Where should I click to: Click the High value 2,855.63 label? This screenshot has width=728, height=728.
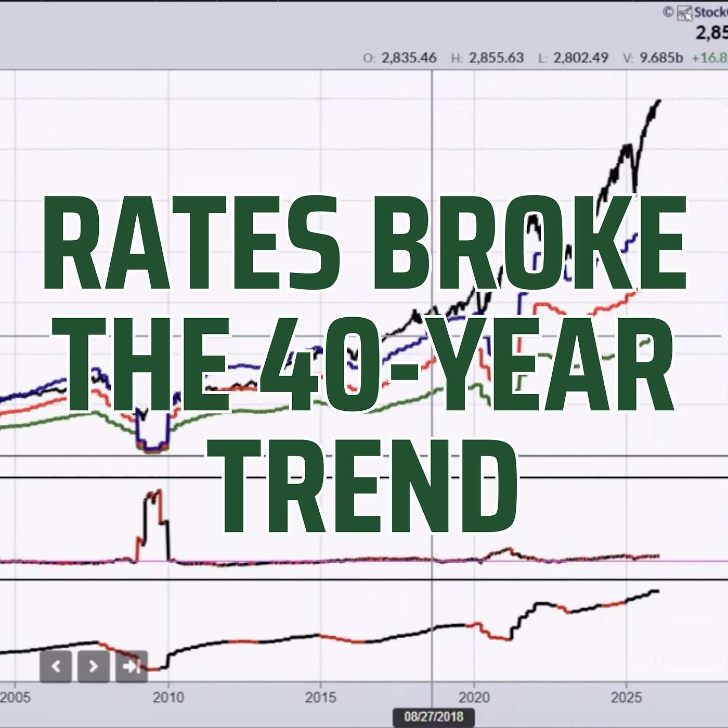coord(496,58)
